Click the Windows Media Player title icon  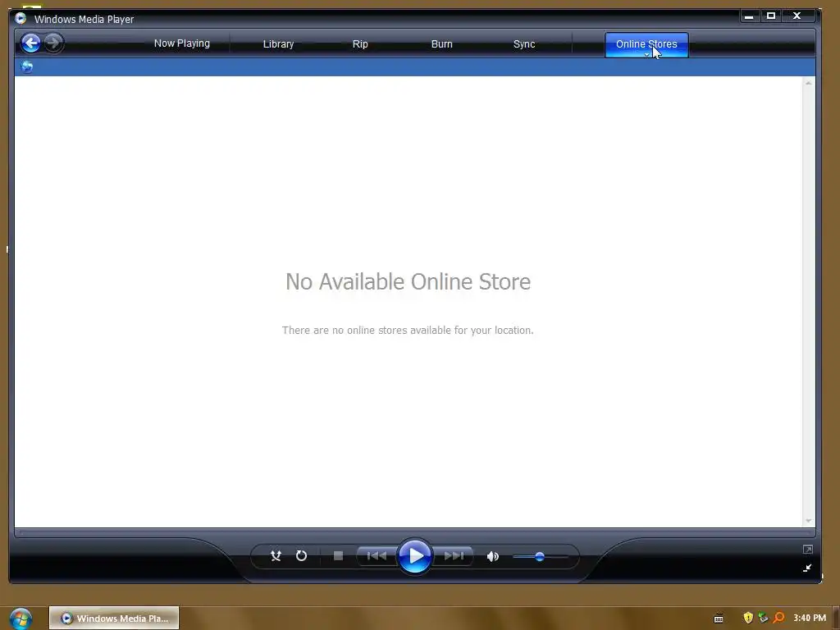point(21,19)
